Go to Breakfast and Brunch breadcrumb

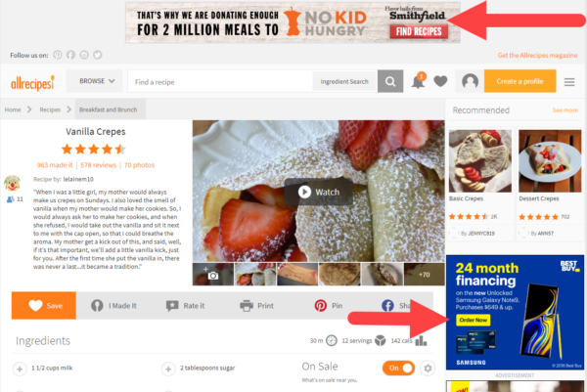[x=109, y=109]
